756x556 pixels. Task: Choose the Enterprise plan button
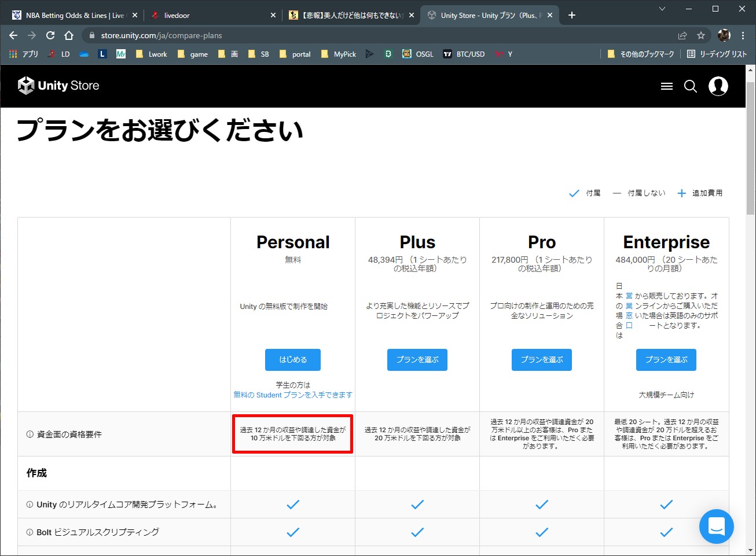[x=666, y=360]
